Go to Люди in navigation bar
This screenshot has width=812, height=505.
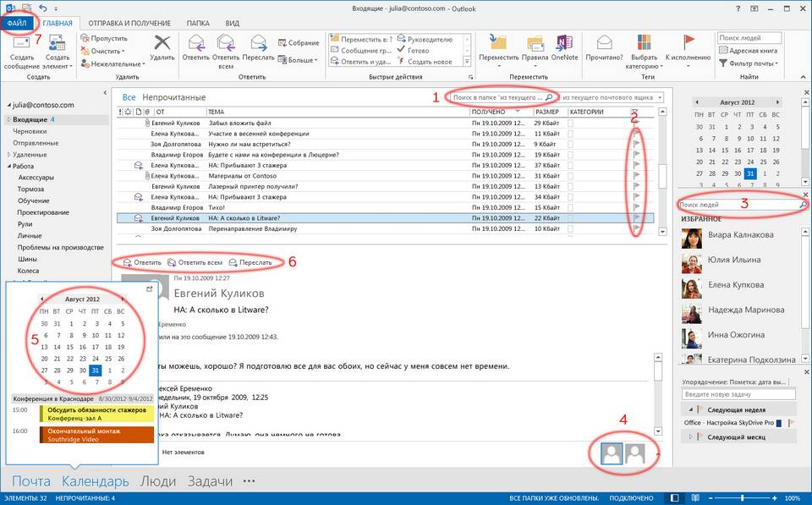(158, 481)
